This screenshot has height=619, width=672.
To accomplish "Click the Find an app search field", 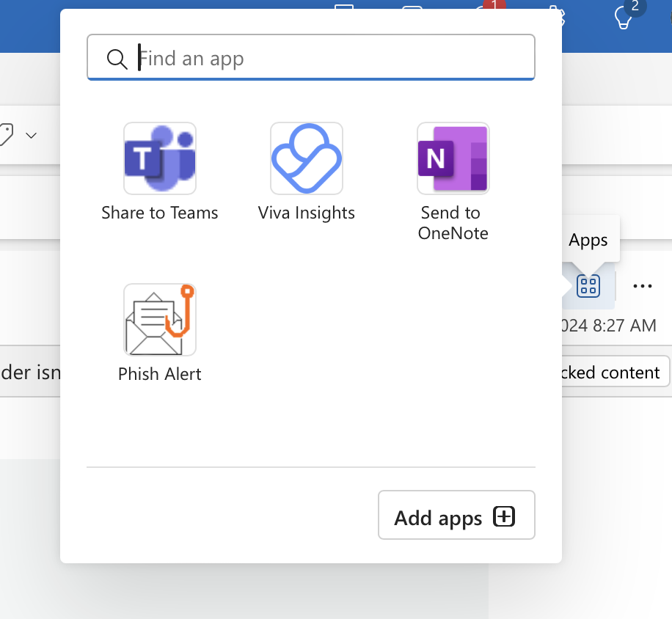I will 311,57.
